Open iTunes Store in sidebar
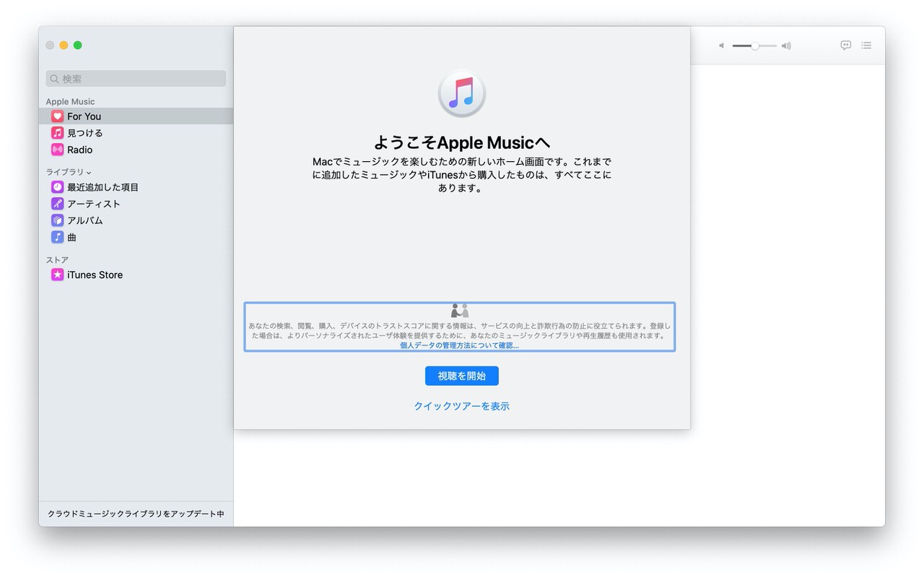Screen dimensions: 924x578 136,275
